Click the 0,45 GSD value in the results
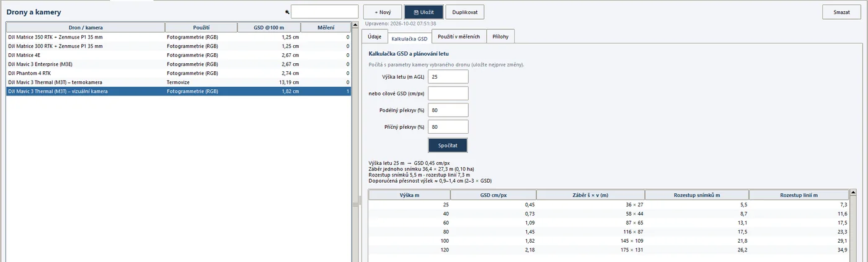 [494, 204]
